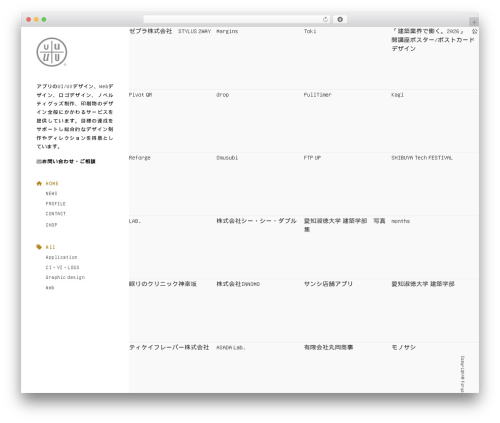
Task: Open a new tab with the plus button
Action: pyautogui.click(x=474, y=22)
